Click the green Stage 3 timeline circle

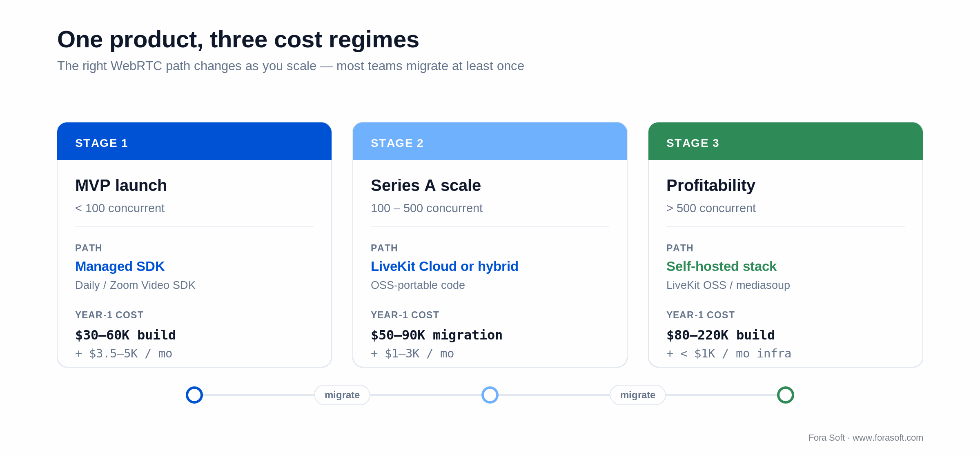786,395
